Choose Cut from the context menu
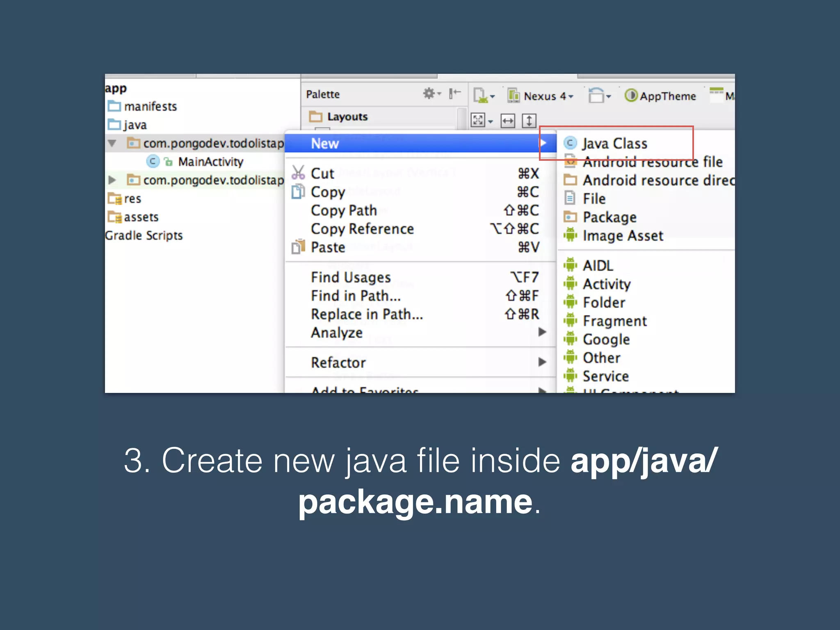This screenshot has height=630, width=840. (x=420, y=173)
